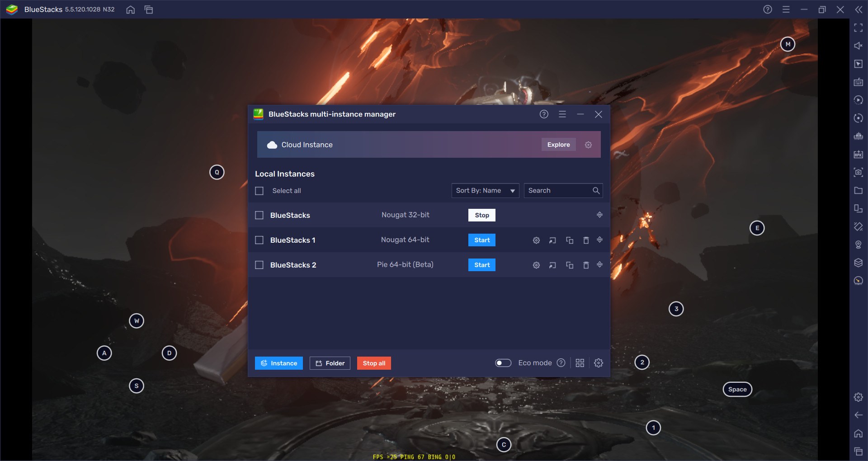This screenshot has width=868, height=461.
Task: Click Explore for Cloud Instance
Action: click(x=558, y=145)
